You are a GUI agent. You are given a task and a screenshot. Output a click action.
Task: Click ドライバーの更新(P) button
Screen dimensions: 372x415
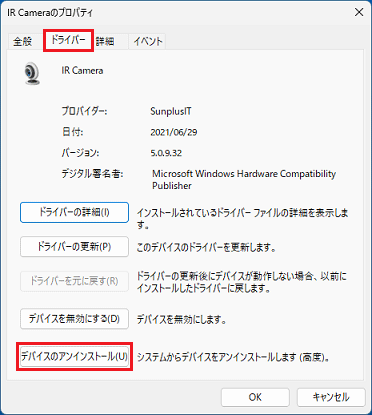[74, 247]
